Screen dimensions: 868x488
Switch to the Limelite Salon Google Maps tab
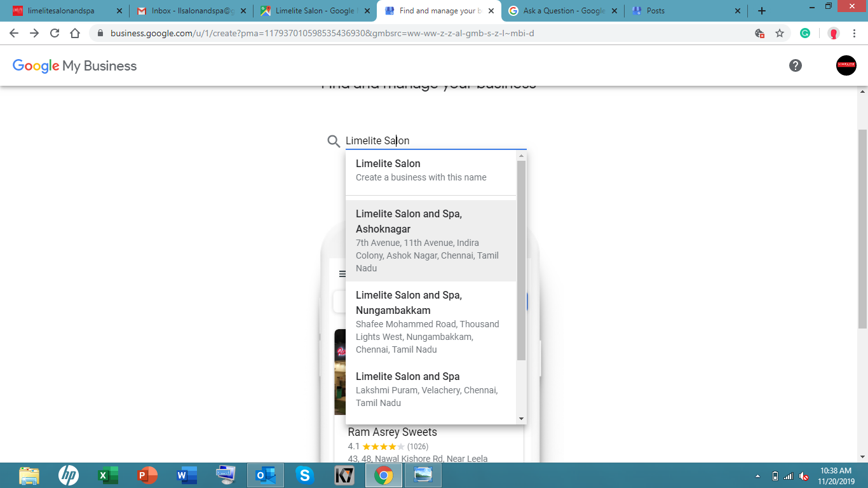tap(314, 11)
